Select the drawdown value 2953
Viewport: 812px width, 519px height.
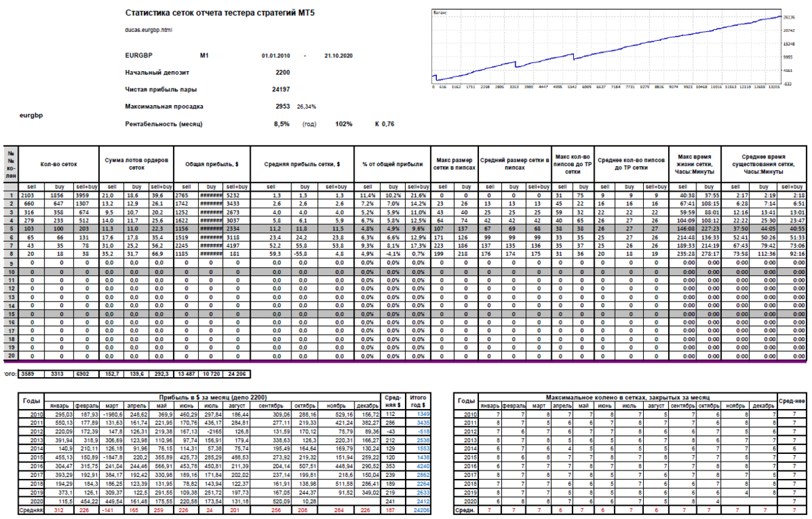tap(282, 107)
